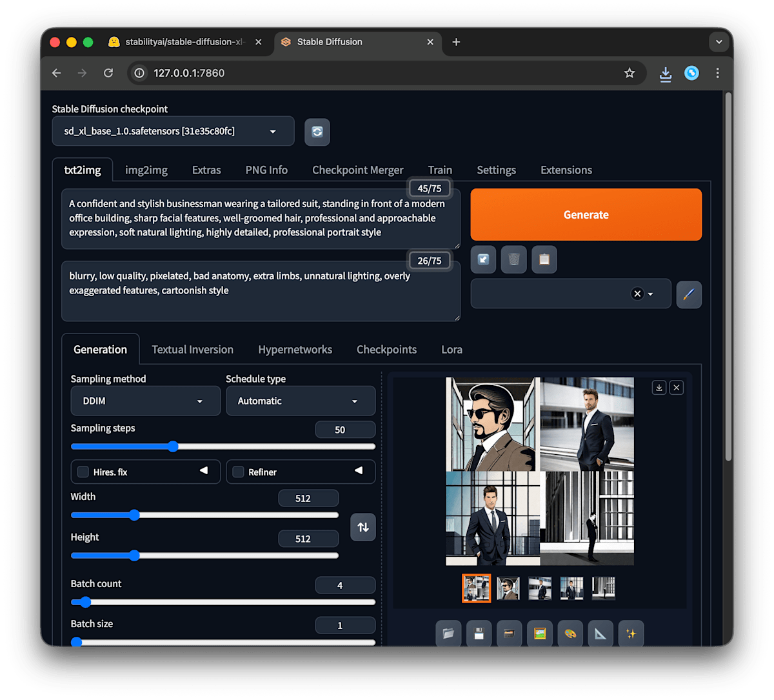Screen dimensions: 774x700
Task: Select the Checkpoints sub-tab
Action: (386, 349)
